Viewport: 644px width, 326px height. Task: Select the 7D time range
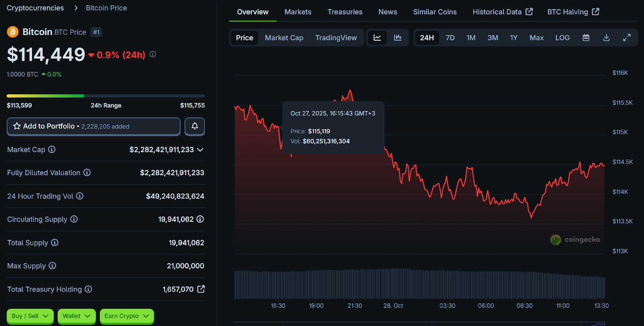point(450,37)
